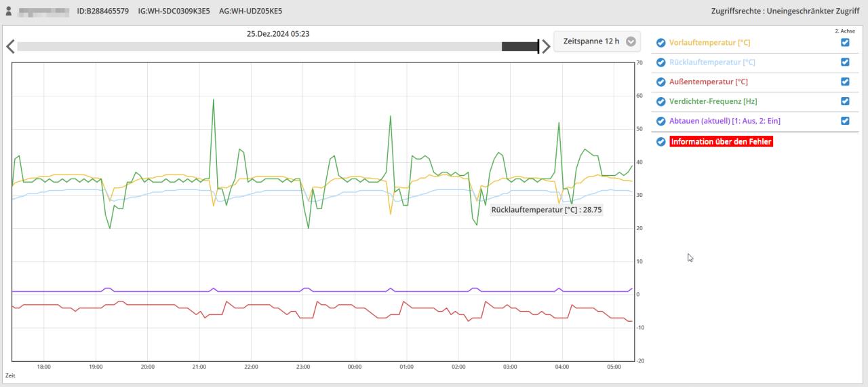868x387 pixels.
Task: Toggle Außentemperatur series check icon
Action: 660,82
